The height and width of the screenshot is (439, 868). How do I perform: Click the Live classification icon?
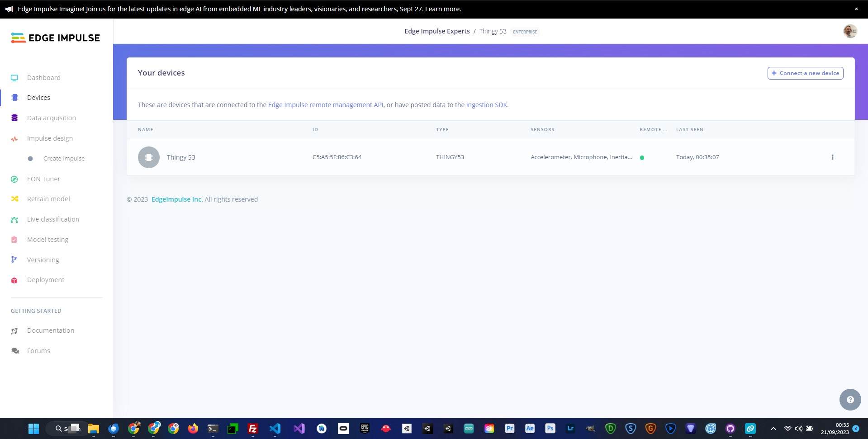[14, 220]
